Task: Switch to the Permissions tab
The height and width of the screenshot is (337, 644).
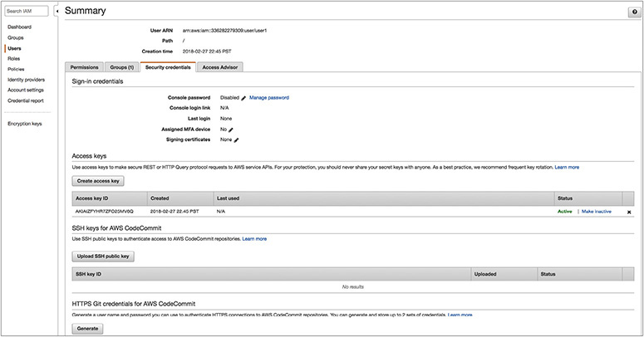Action: 85,66
